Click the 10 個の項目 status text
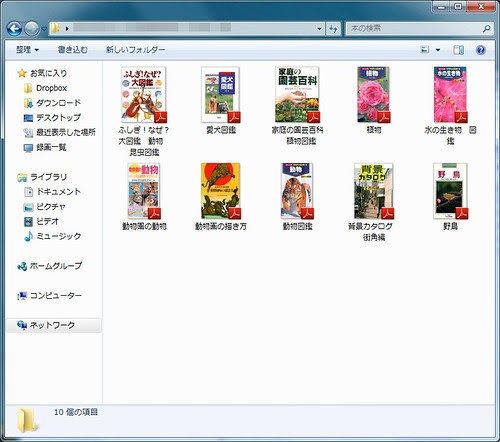Screen dimensions: 500x442 (x=76, y=412)
